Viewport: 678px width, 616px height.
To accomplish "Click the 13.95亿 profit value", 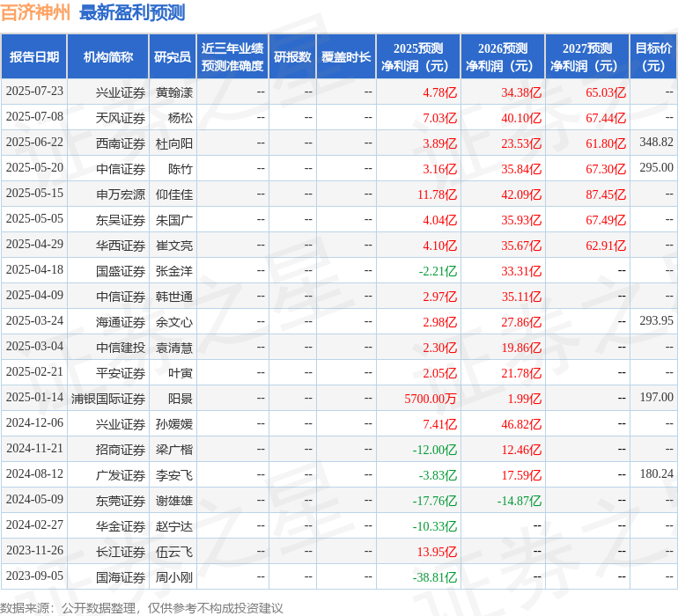I will click(437, 552).
